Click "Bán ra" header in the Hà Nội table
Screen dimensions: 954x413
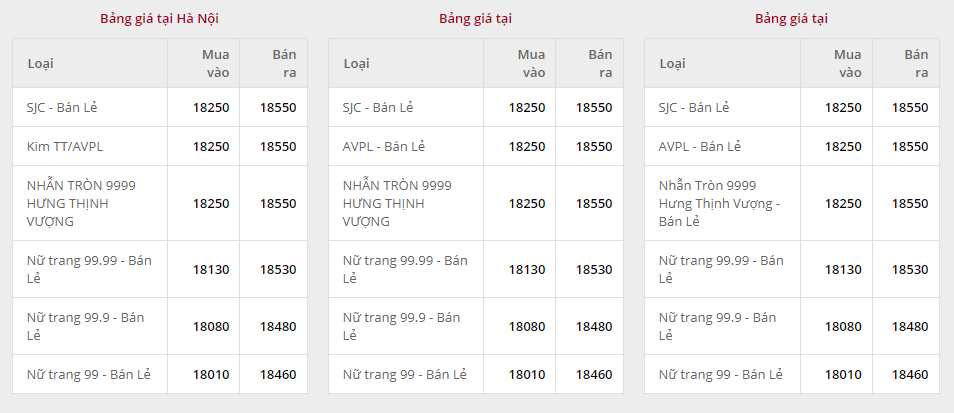[284, 63]
